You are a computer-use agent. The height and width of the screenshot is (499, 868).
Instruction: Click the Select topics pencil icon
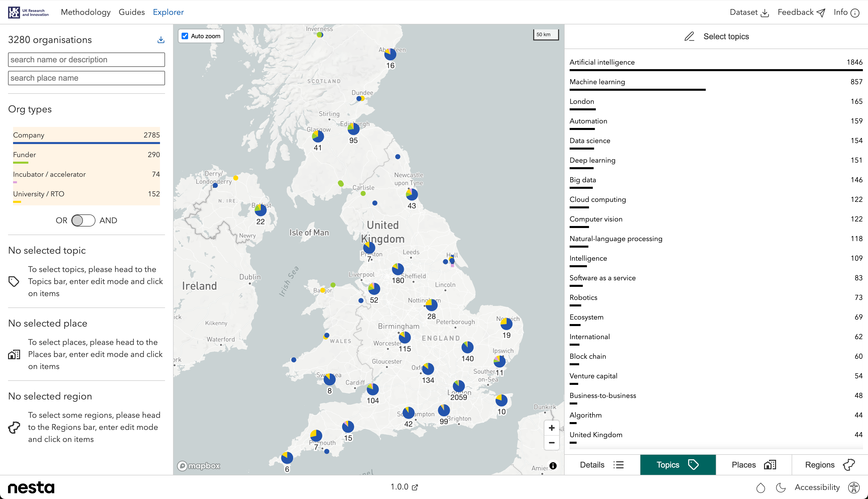(x=689, y=36)
